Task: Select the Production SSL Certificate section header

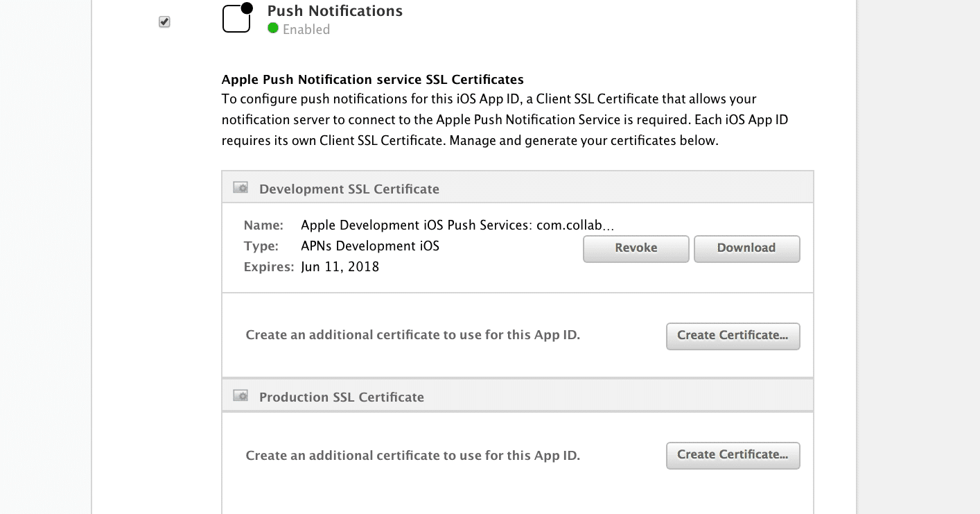Action: (x=341, y=397)
